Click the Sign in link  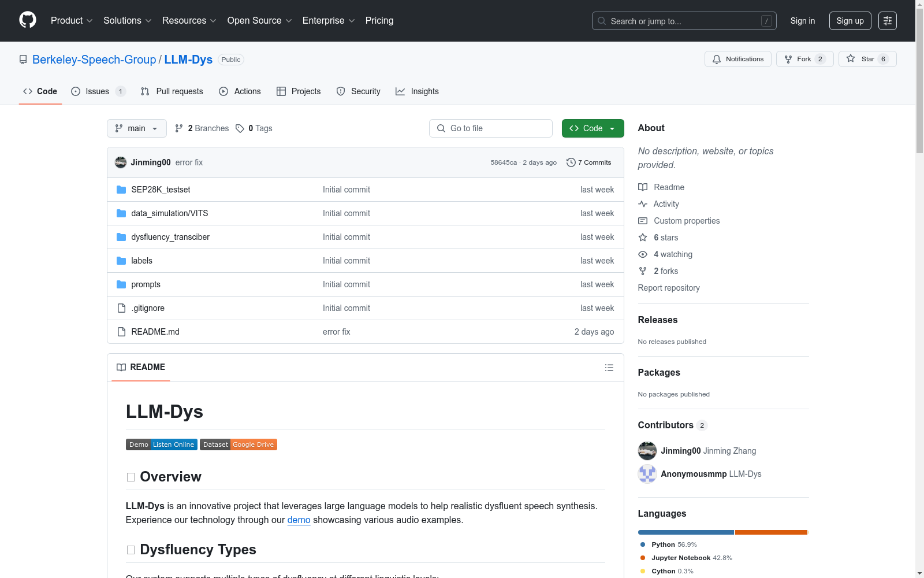pyautogui.click(x=803, y=21)
